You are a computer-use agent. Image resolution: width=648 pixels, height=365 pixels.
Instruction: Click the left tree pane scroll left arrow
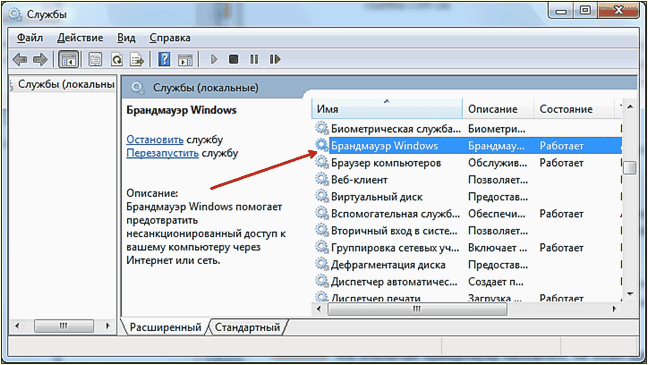pyautogui.click(x=17, y=326)
